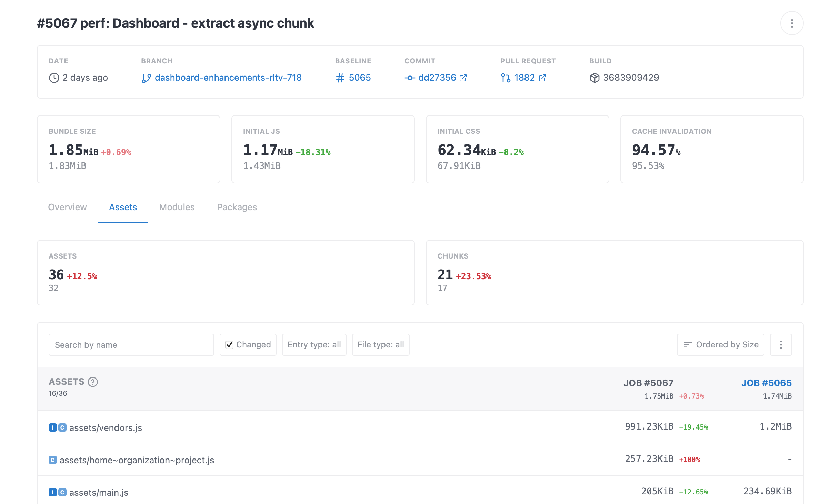Click the Search by name field
The height and width of the screenshot is (504, 840).
(x=131, y=345)
